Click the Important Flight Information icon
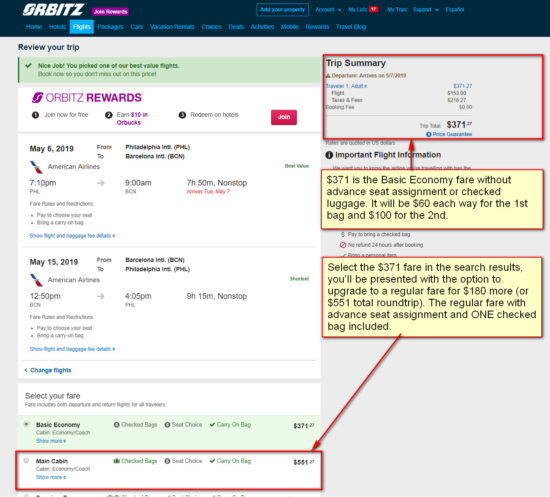550x497 pixels. [x=329, y=155]
